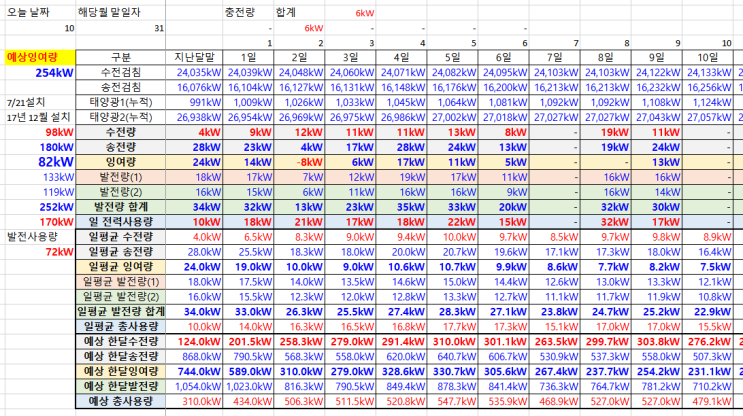Select the 744.0kW 예상 한달잉여량 cell

click(194, 371)
